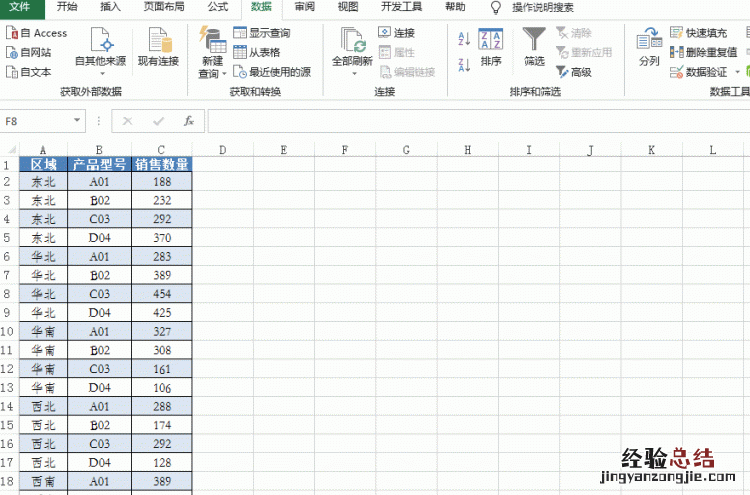
Task: Switch to the 开发工具 tab
Action: (x=401, y=7)
